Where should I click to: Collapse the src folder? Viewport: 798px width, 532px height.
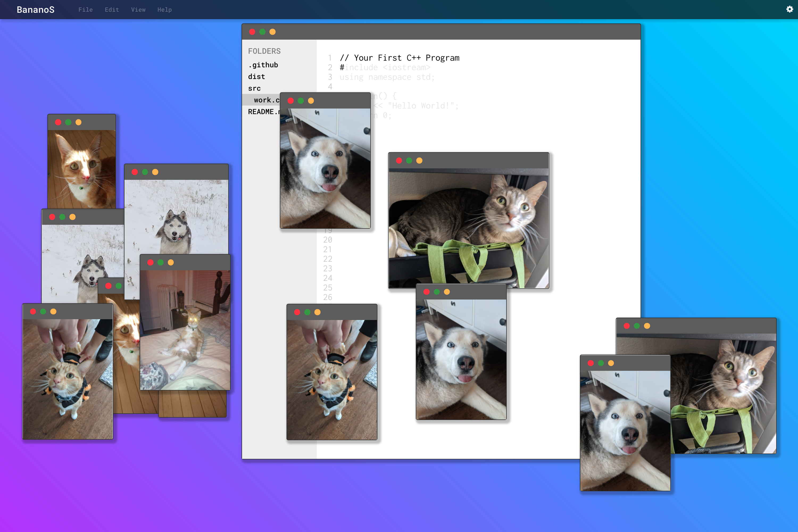point(255,88)
